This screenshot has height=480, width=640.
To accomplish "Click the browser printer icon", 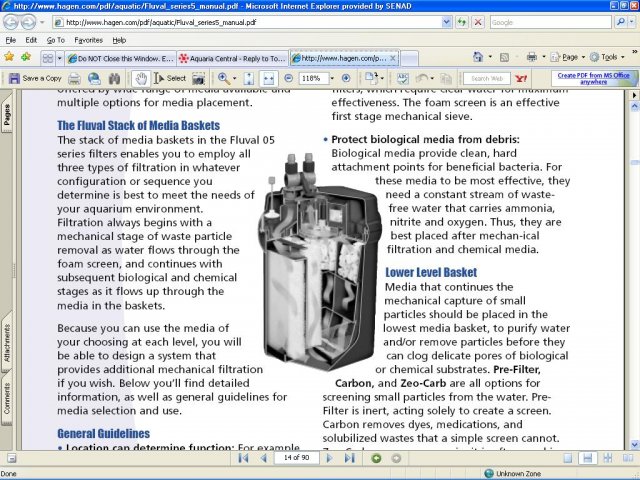I will click(531, 57).
